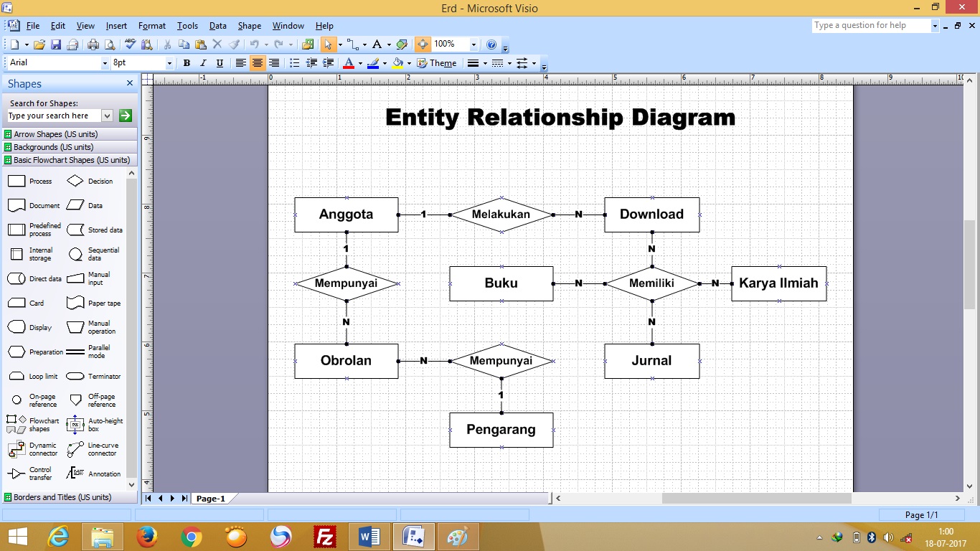980x551 pixels.
Task: Switch to Page-1 tab
Action: (x=211, y=499)
